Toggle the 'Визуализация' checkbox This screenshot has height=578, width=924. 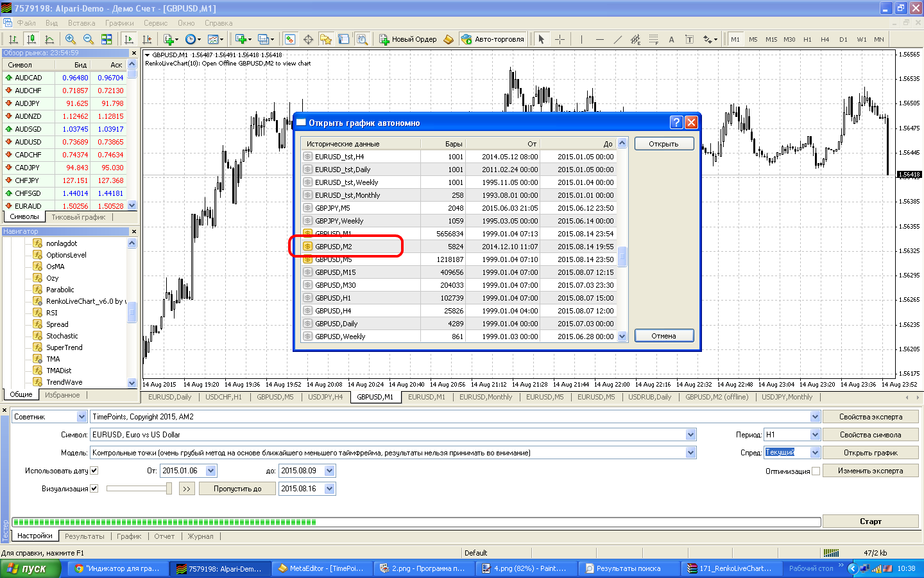click(94, 489)
